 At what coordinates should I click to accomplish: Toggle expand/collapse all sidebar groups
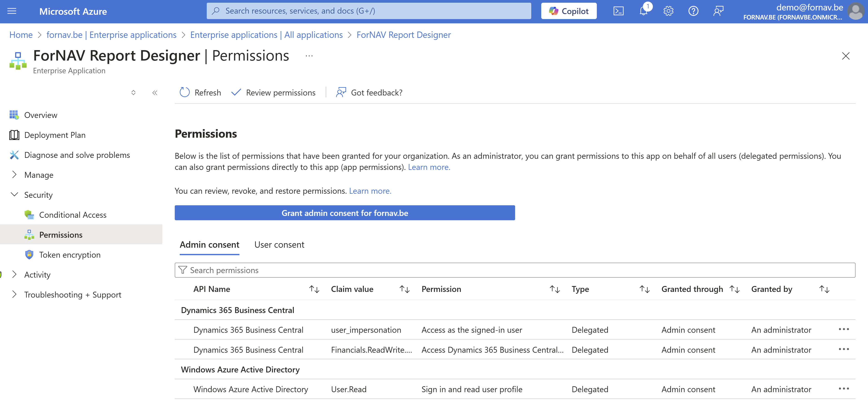(133, 93)
